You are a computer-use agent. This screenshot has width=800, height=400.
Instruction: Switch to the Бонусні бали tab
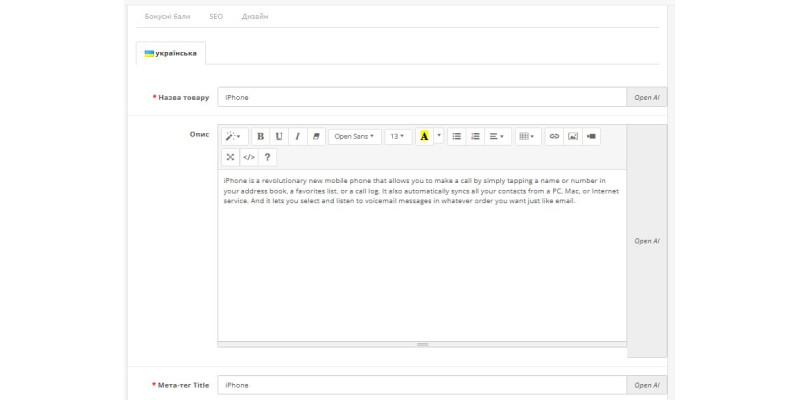coord(167,16)
